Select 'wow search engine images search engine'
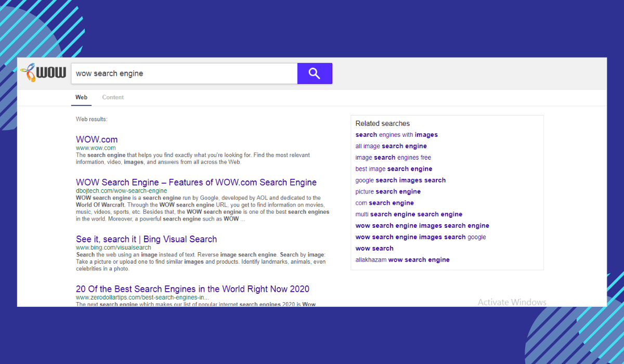 click(x=422, y=226)
